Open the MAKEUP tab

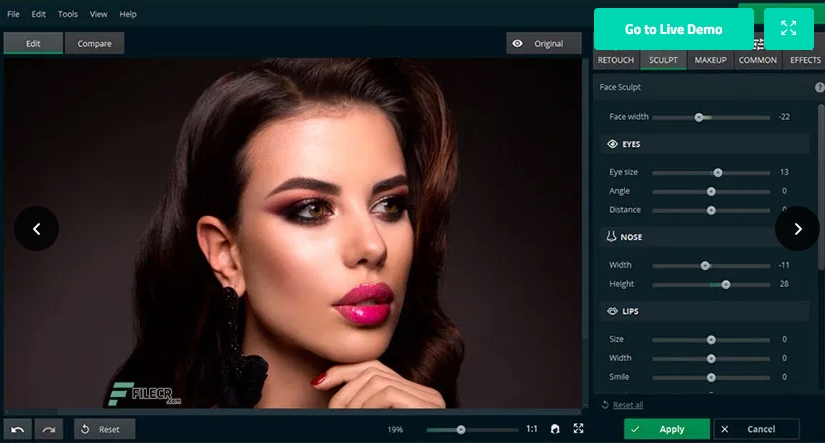point(710,60)
